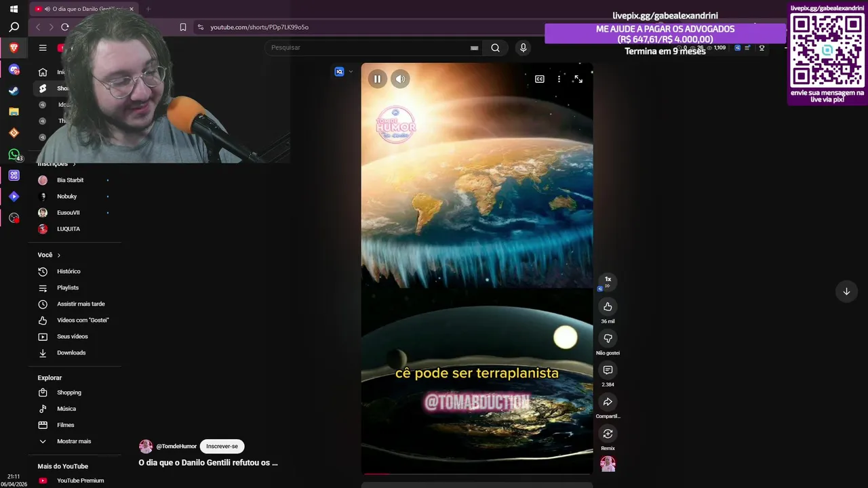Open the Brave browser taskbar icon
The image size is (868, 488).
14,48
